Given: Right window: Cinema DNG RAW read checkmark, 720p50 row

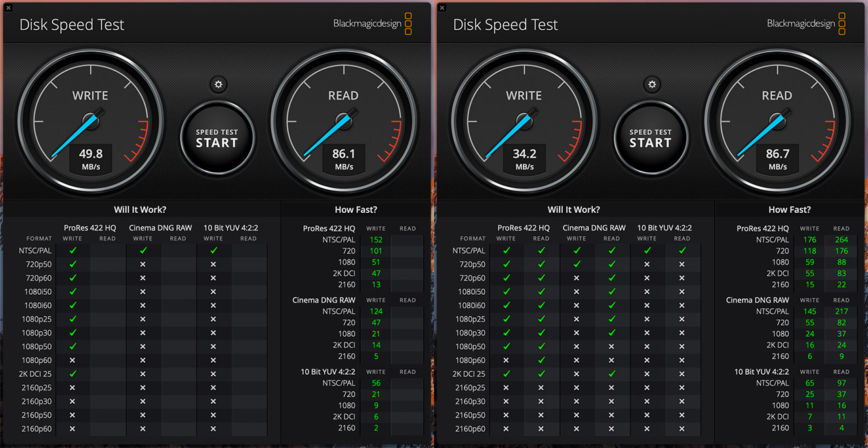Looking at the screenshot, I should (612, 264).
